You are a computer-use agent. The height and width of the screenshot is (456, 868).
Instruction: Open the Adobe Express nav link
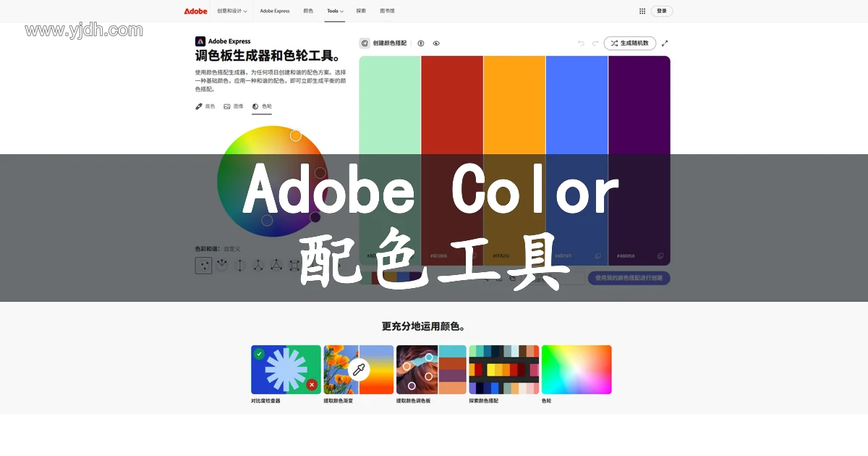(x=275, y=11)
